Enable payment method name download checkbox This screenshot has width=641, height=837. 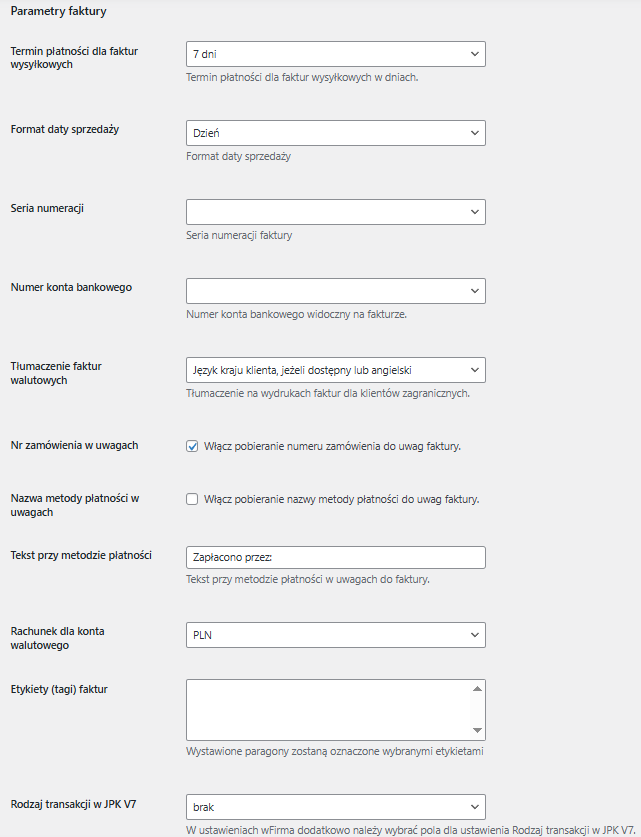point(193,499)
